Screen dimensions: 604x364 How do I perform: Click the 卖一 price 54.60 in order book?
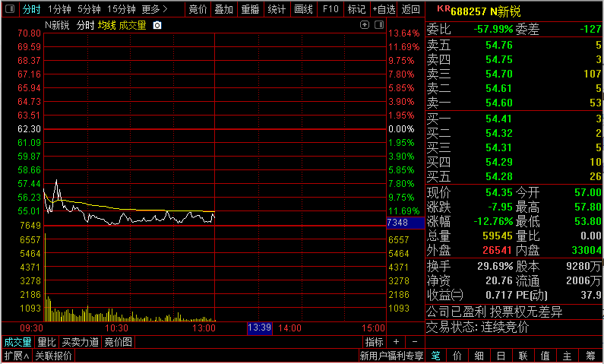498,103
